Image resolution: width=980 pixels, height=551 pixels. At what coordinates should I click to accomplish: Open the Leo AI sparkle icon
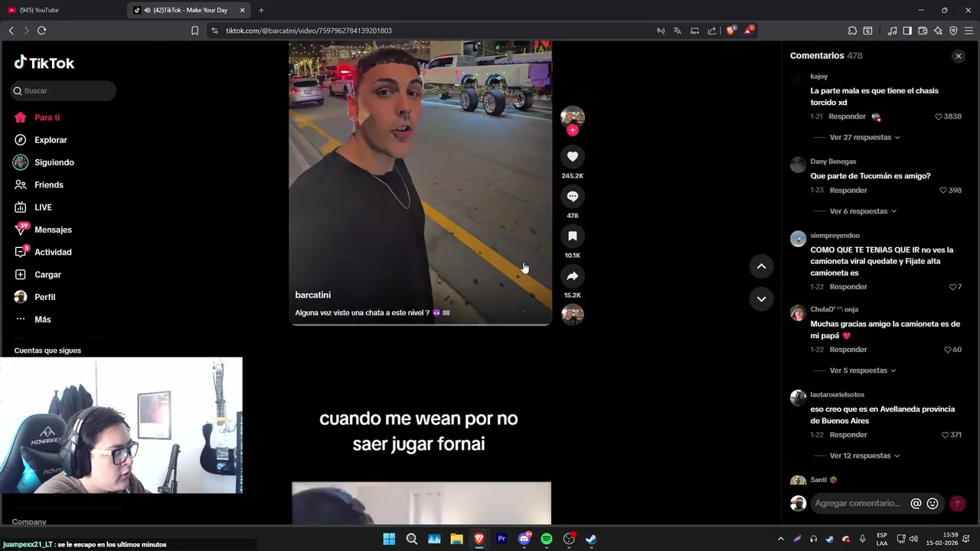tap(938, 31)
